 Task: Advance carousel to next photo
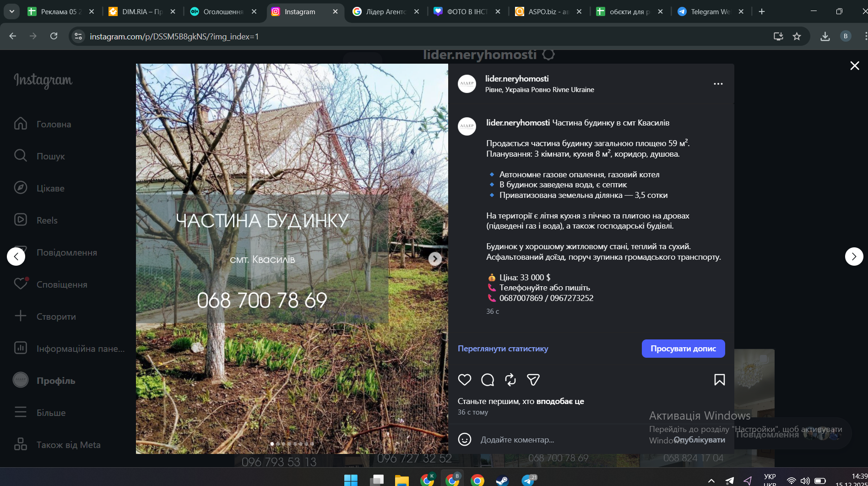pos(435,259)
